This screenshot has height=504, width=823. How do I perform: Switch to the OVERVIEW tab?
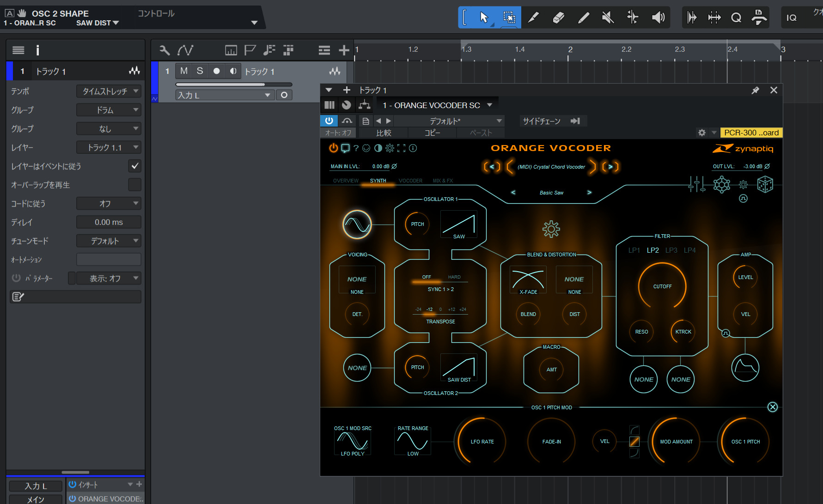pos(346,181)
